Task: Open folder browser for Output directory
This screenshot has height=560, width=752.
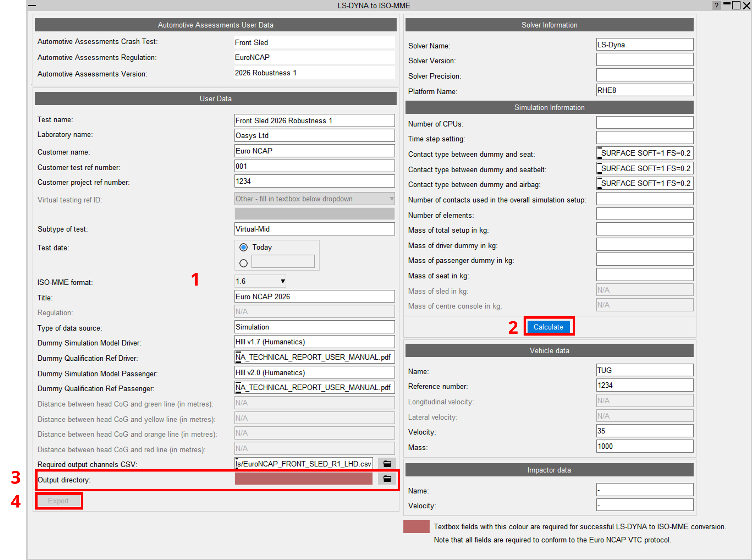Action: click(x=387, y=479)
